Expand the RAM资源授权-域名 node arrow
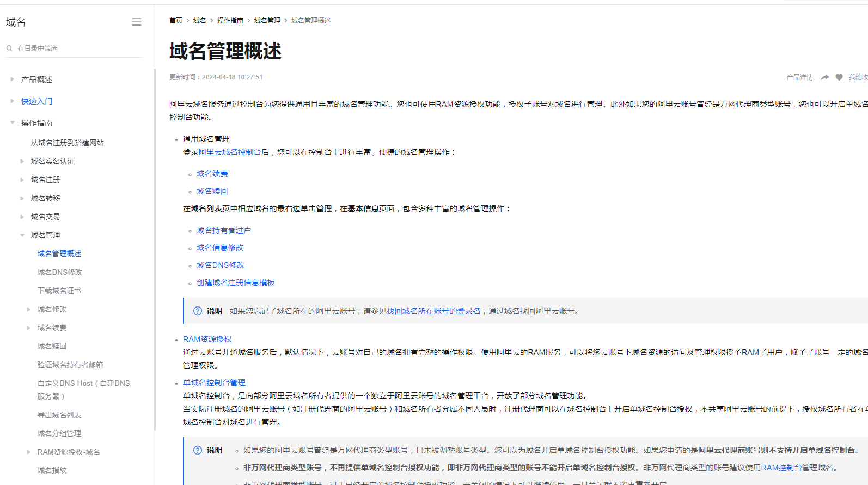The image size is (868, 485). tap(28, 452)
